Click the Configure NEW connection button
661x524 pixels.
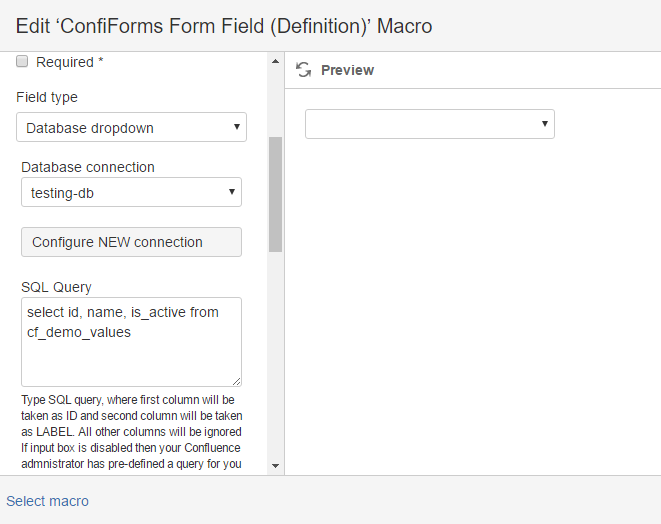pos(131,242)
